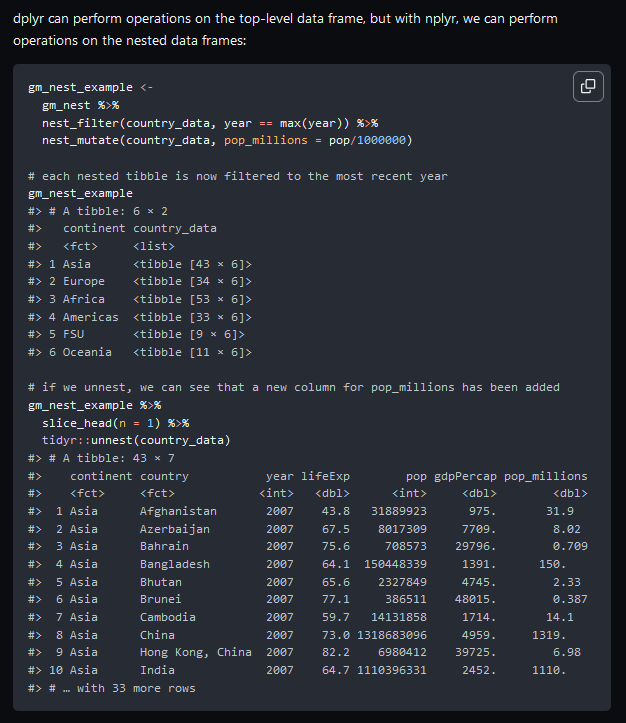This screenshot has width=626, height=723.
Task: Select the number 1000000 in code
Action: [381, 140]
